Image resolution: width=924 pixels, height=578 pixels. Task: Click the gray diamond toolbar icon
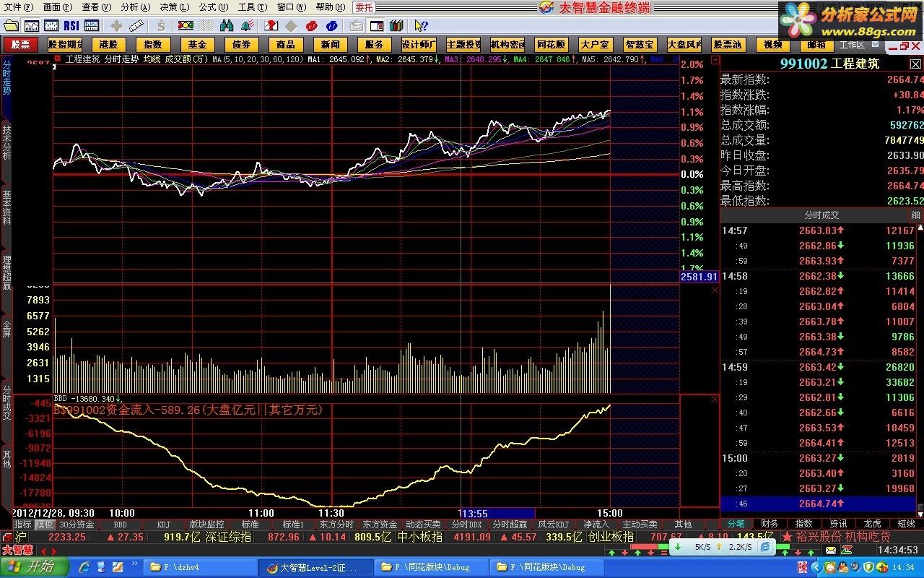291,26
